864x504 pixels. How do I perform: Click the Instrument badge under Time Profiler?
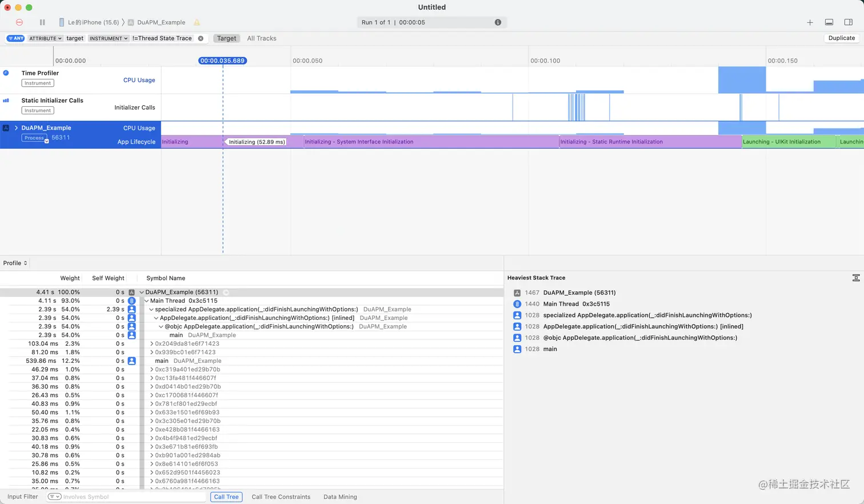[38, 83]
